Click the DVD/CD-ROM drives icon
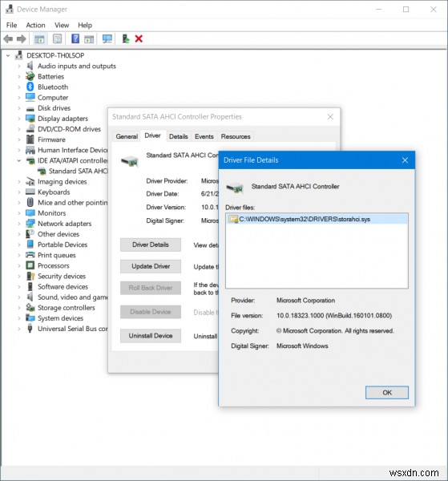The image size is (448, 481). pyautogui.click(x=30, y=129)
